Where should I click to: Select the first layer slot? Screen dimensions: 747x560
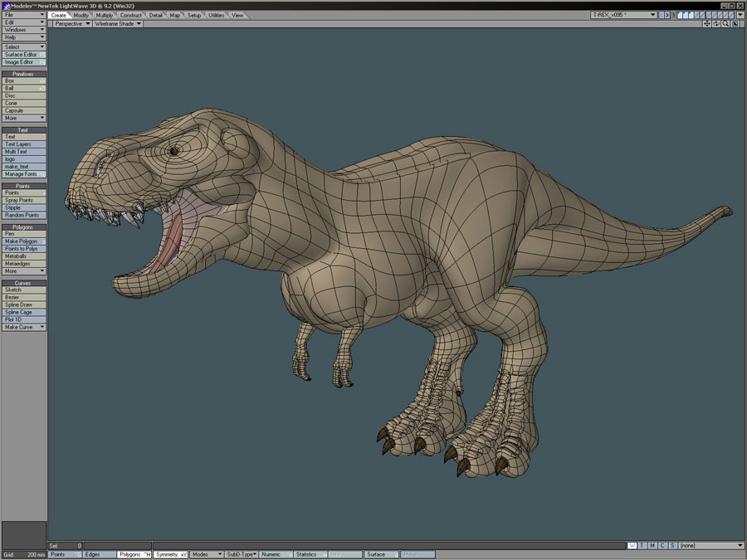click(x=680, y=15)
